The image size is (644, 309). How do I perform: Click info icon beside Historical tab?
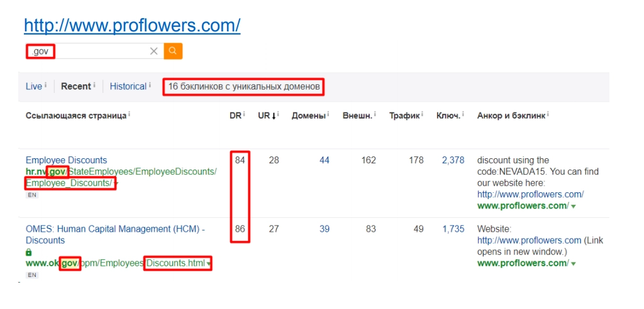(x=150, y=85)
